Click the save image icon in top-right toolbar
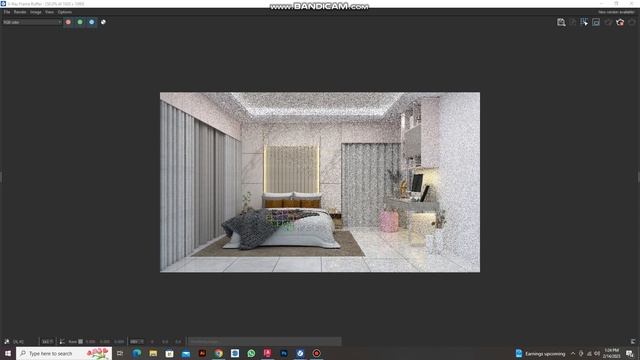The height and width of the screenshot is (360, 640). pos(561,22)
